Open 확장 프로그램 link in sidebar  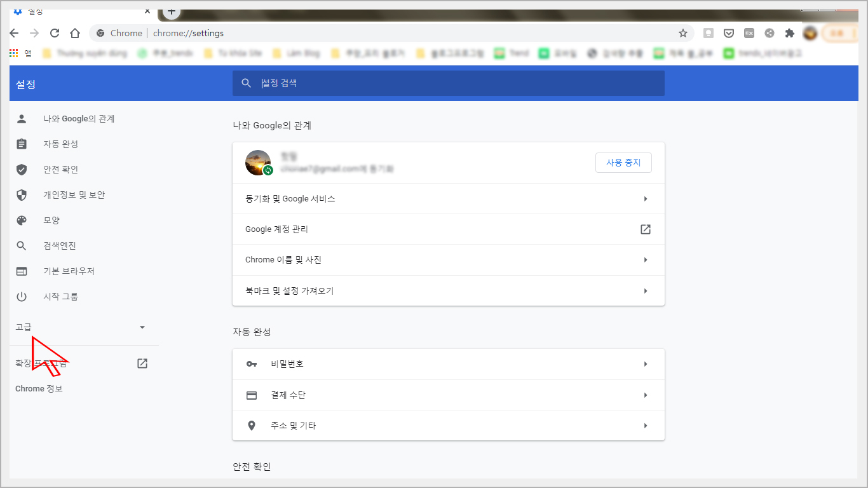click(x=41, y=363)
